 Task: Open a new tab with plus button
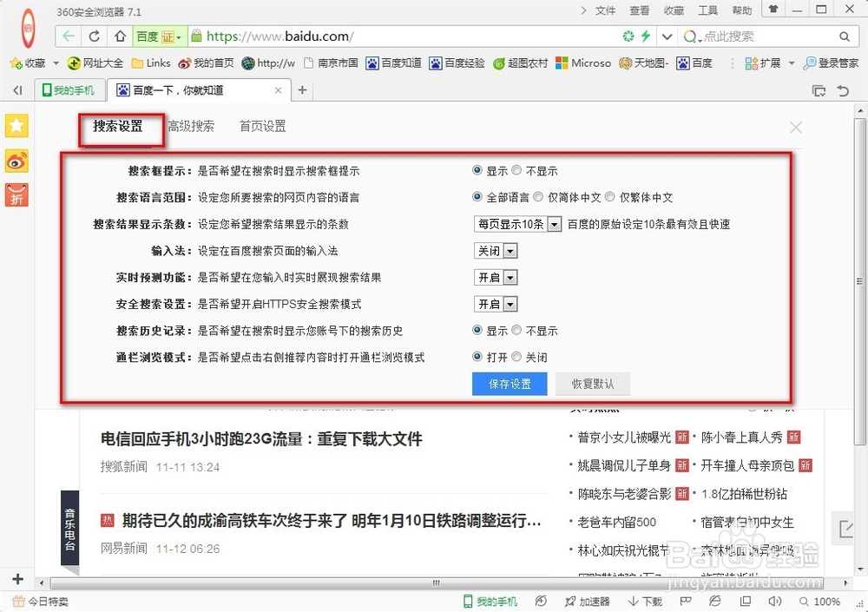click(x=302, y=89)
